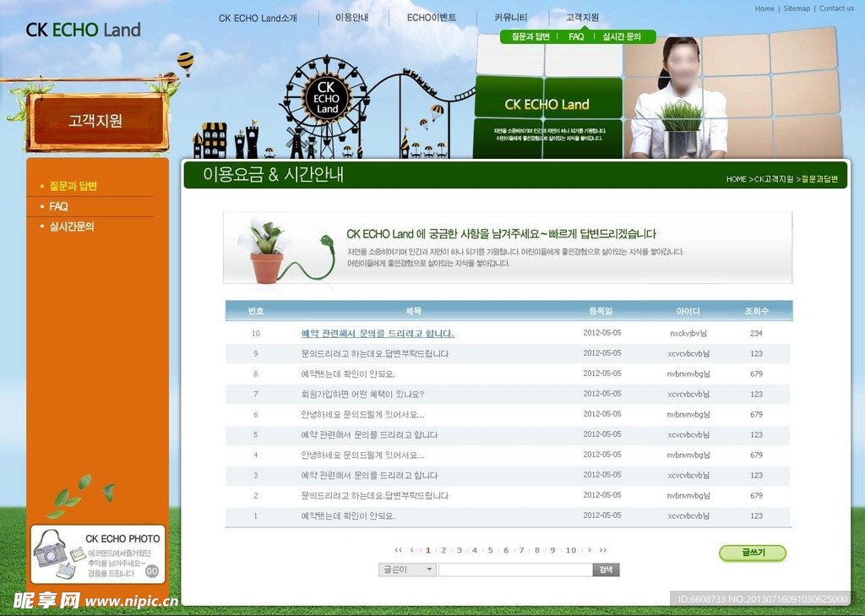Click the Ferris wheel CK ECHO Land emblem
865x616 pixels.
coord(326,98)
